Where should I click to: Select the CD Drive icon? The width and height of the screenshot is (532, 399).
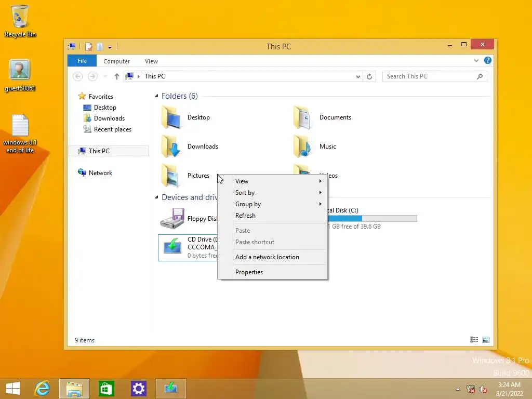172,245
